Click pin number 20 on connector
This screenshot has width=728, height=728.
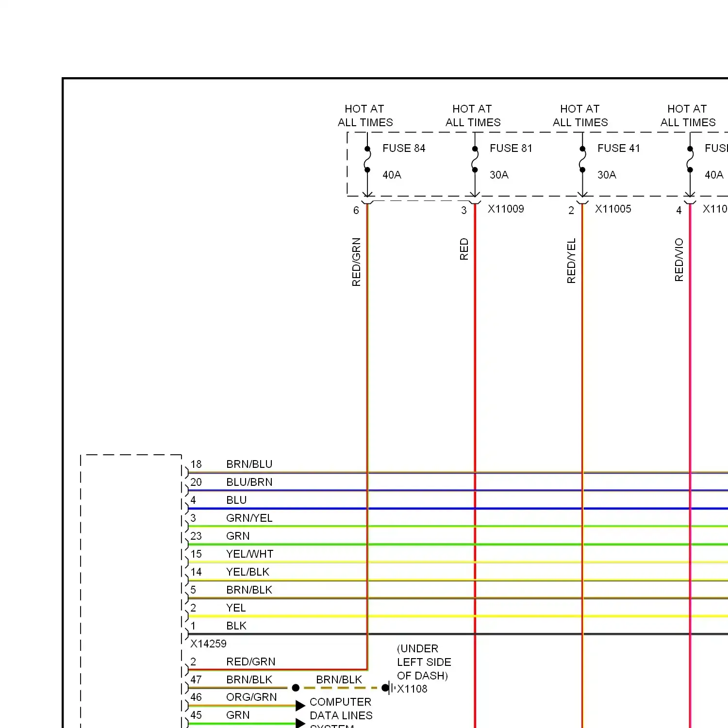[x=196, y=482]
